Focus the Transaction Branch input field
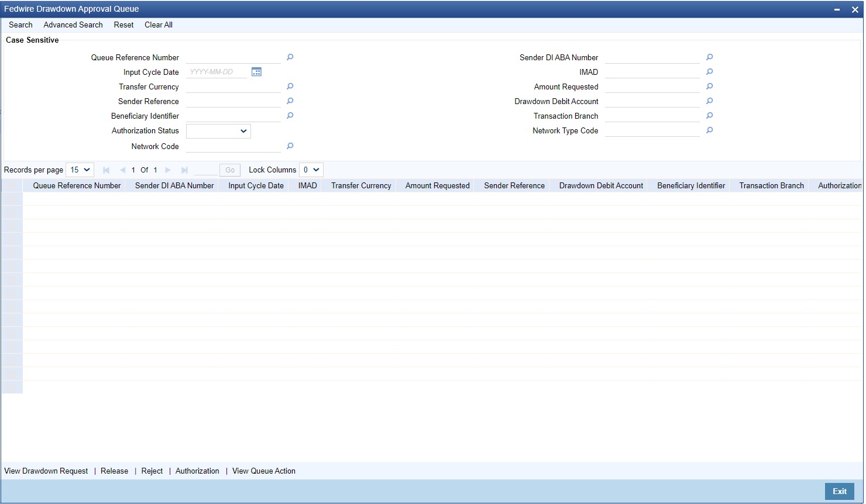The height and width of the screenshot is (504, 866). 652,116
